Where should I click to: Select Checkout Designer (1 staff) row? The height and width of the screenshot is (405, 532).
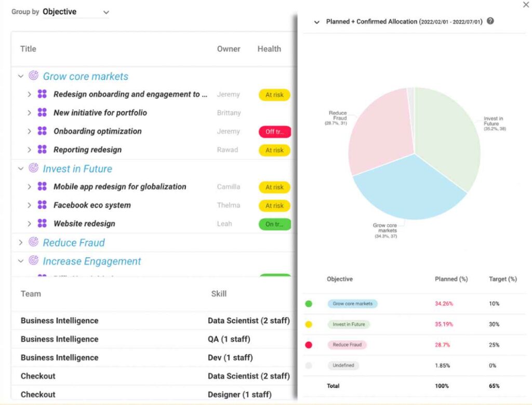pyautogui.click(x=154, y=394)
